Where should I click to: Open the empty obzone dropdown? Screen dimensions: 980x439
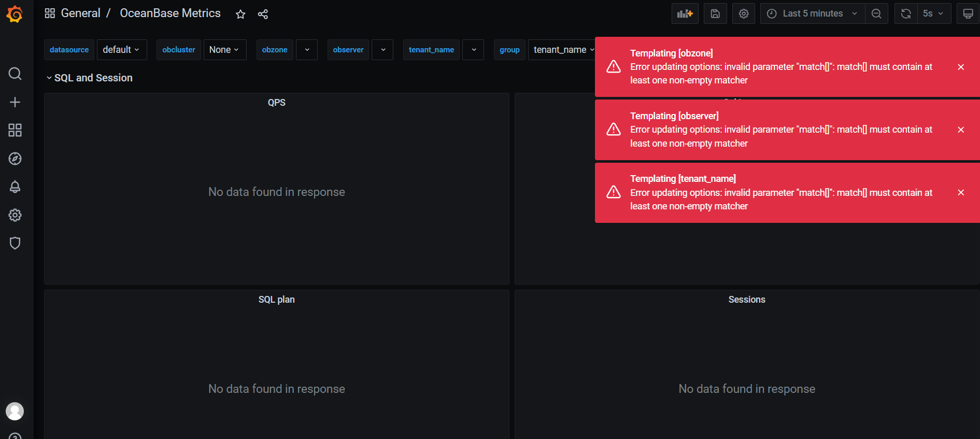[307, 50]
